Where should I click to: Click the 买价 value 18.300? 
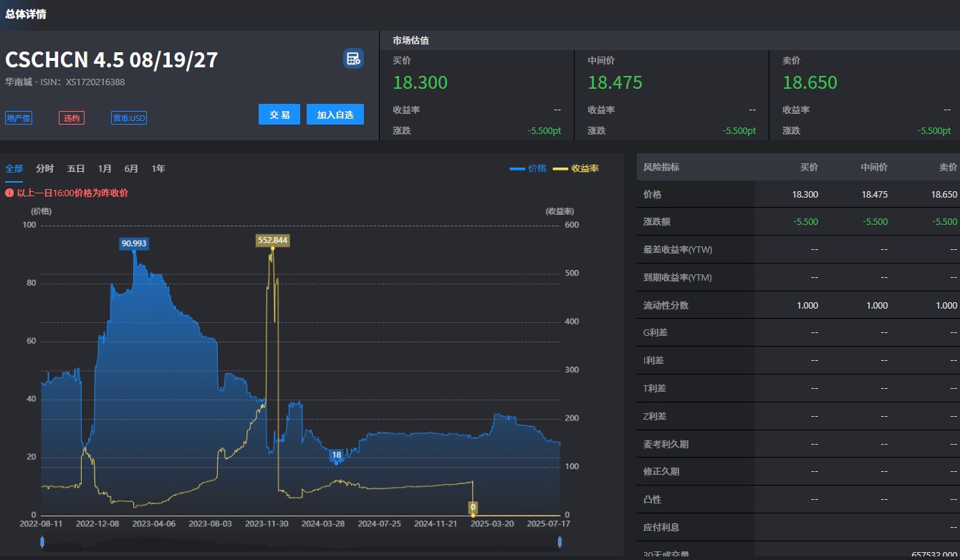point(421,82)
